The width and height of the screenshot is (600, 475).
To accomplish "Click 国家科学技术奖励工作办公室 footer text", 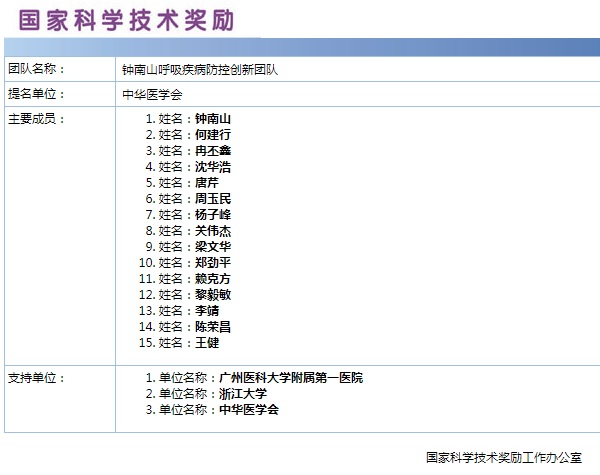I will tap(504, 457).
